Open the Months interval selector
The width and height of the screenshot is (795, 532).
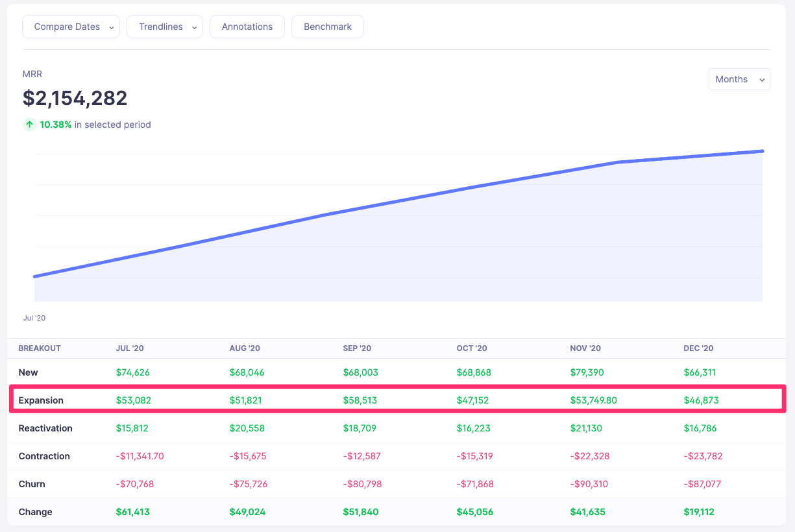[739, 79]
